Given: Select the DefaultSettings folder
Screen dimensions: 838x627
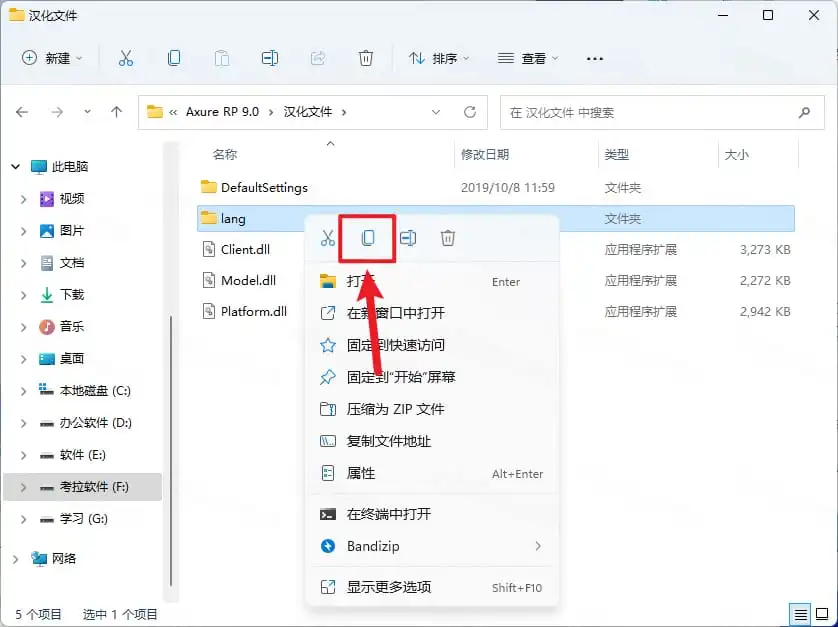Looking at the screenshot, I should (x=495, y=188).
